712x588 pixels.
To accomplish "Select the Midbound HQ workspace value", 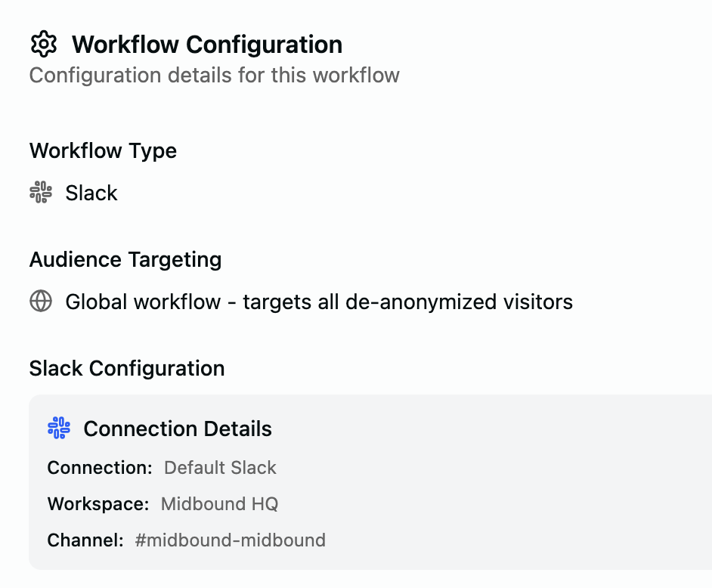I will click(x=218, y=504).
